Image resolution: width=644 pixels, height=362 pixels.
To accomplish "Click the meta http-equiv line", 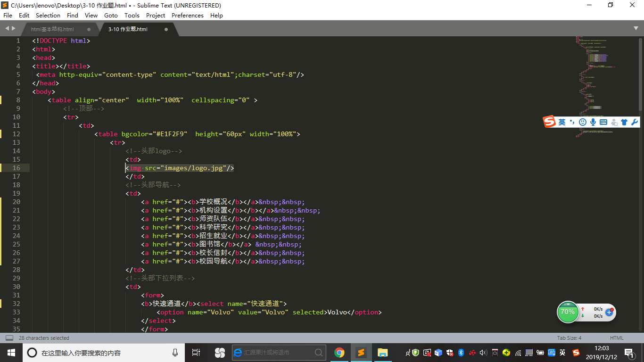I will (x=170, y=74).
